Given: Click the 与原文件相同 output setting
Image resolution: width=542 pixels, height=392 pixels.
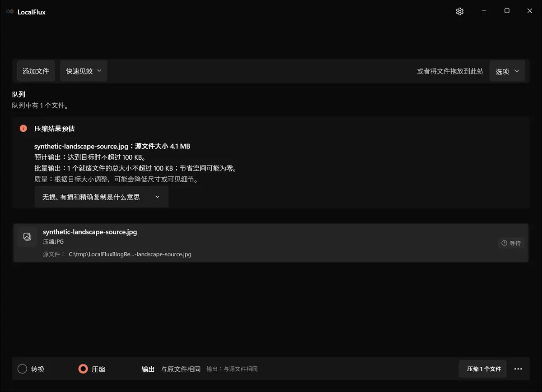Looking at the screenshot, I should click(181, 369).
